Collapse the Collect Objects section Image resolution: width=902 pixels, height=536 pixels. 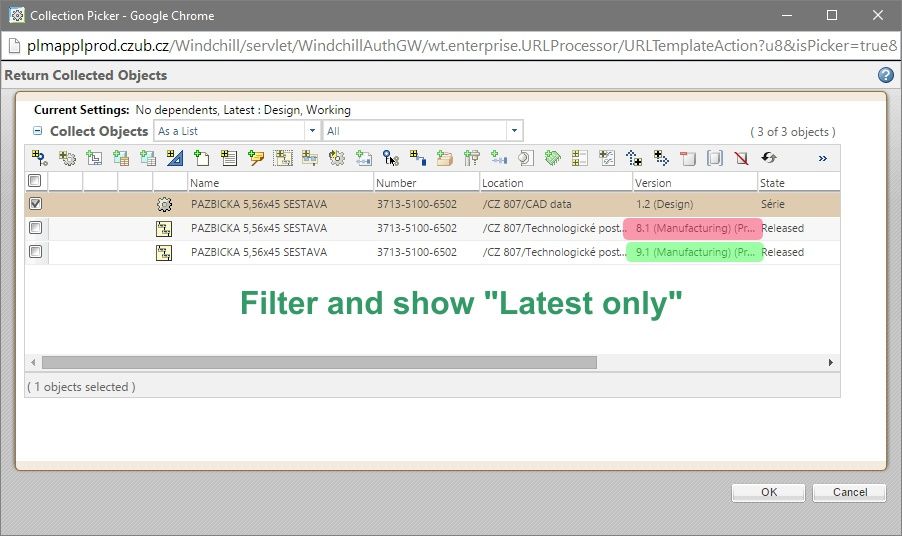[37, 131]
